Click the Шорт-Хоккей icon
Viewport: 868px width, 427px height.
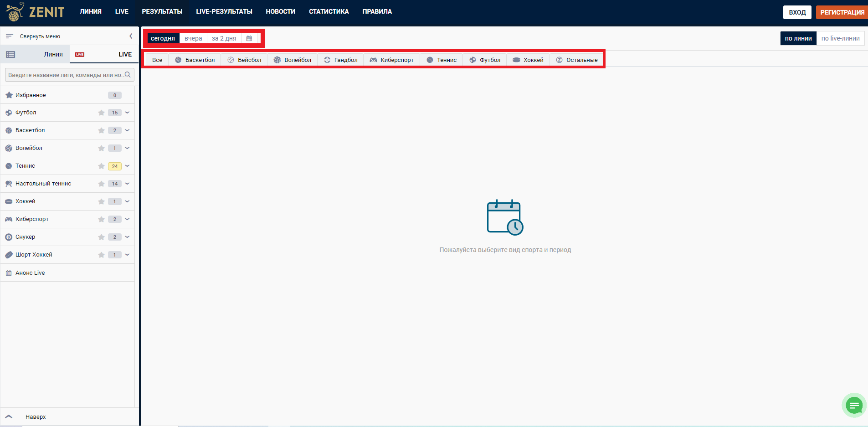pos(9,255)
